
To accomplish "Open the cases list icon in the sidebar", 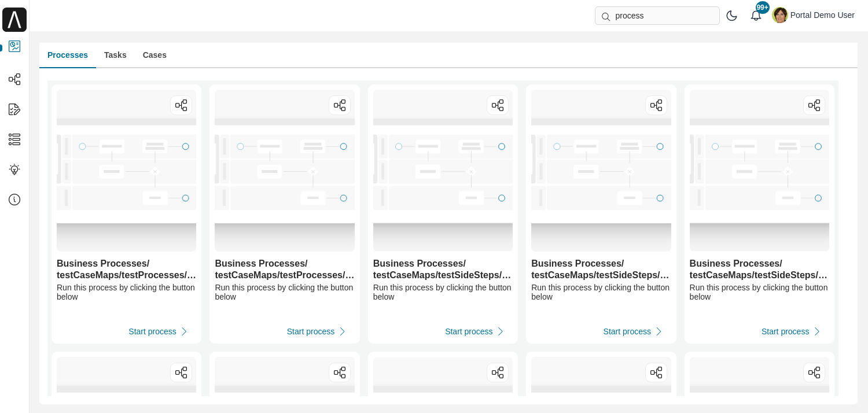I will (14, 139).
